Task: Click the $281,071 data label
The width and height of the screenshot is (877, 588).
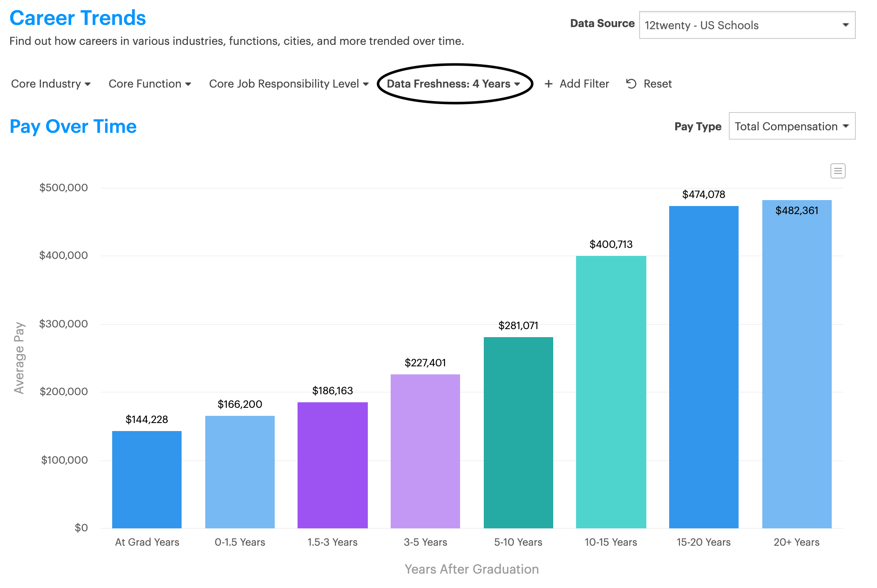Action: [518, 325]
